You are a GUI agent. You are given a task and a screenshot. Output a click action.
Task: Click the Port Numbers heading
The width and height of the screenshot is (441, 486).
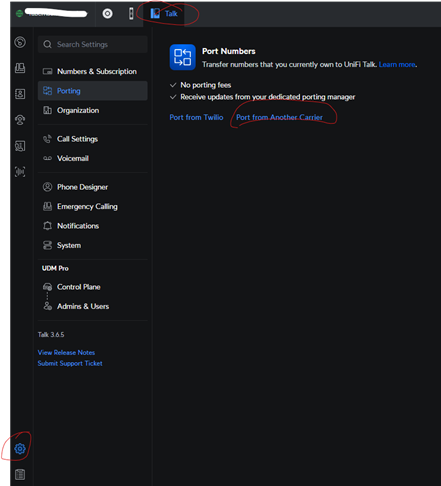click(x=229, y=51)
